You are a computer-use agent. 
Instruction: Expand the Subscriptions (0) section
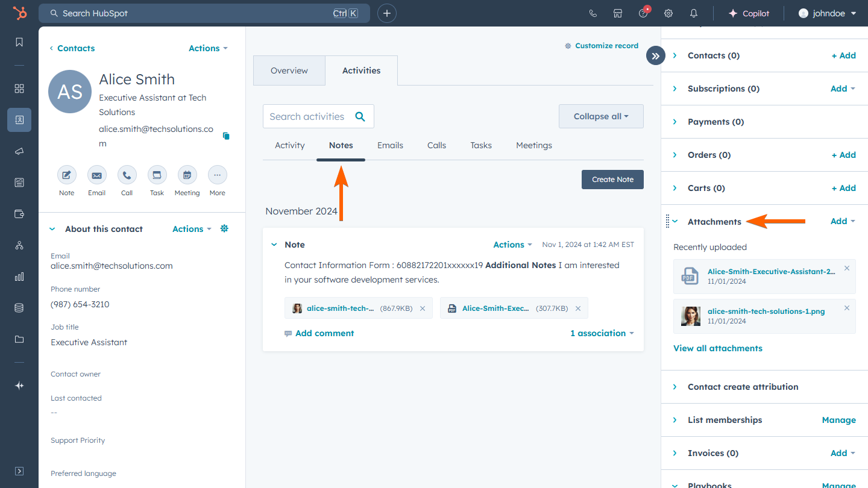pos(675,89)
